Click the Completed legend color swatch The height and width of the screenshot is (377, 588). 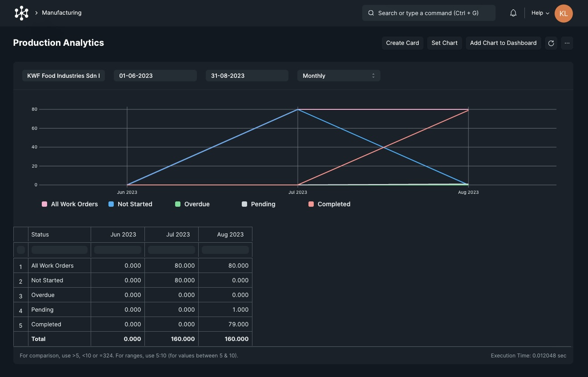pyautogui.click(x=311, y=204)
